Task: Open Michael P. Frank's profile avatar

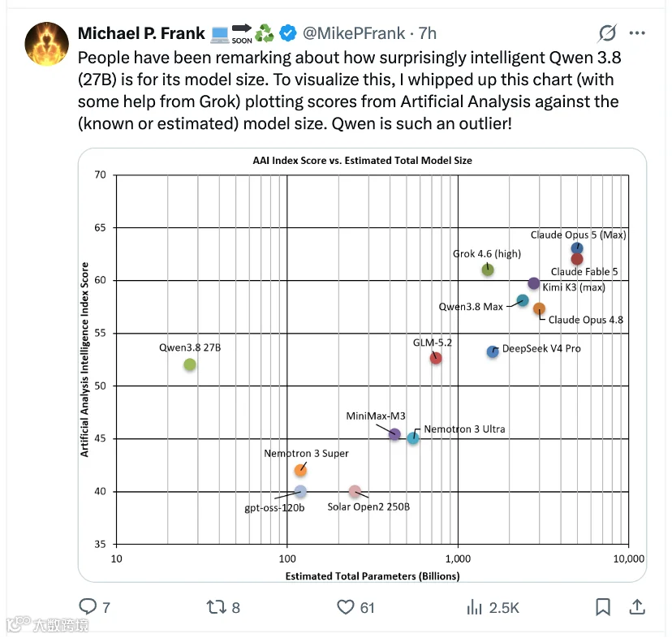Action: pos(47,44)
